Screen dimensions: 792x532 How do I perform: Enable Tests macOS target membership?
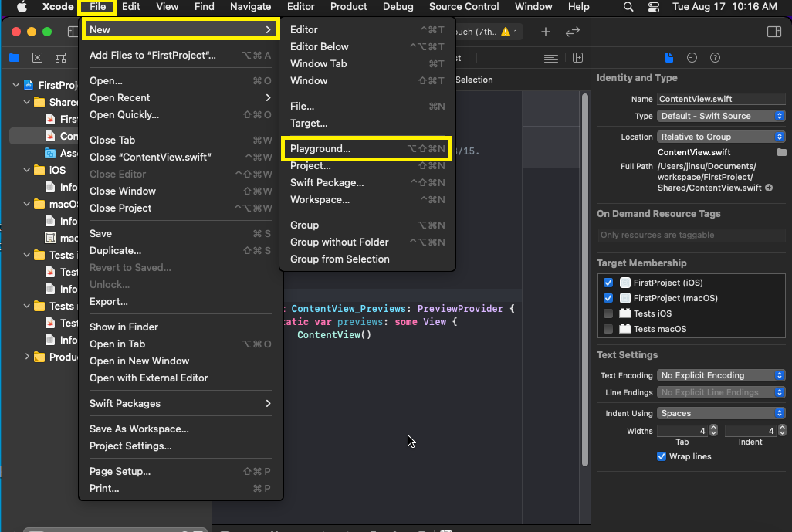click(608, 329)
